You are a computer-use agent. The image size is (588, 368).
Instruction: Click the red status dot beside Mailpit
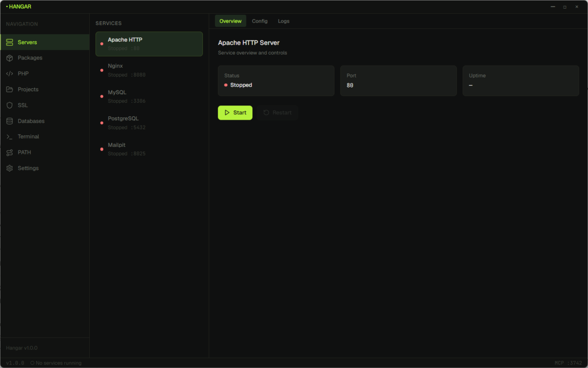pos(102,150)
